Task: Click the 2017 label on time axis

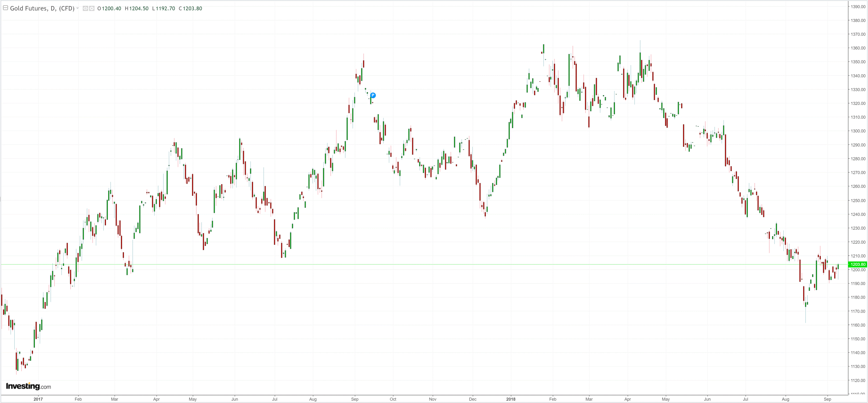Action: tap(38, 399)
